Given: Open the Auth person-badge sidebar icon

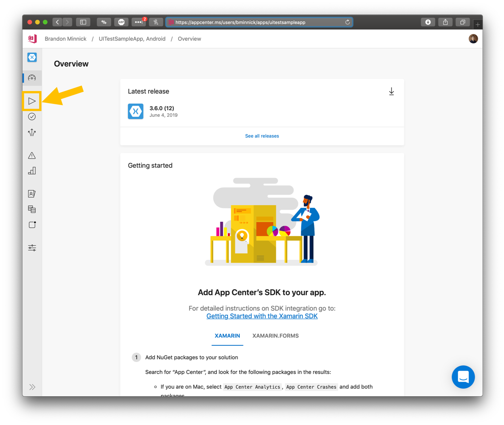Looking at the screenshot, I should pos(32,194).
